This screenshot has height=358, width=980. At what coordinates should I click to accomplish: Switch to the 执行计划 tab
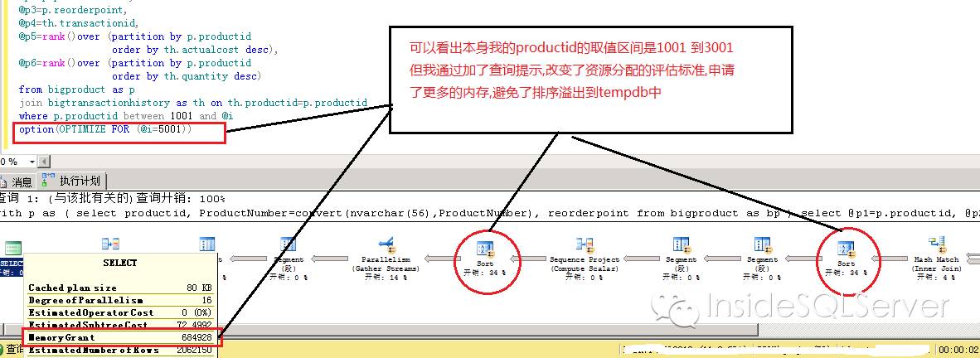click(x=70, y=181)
